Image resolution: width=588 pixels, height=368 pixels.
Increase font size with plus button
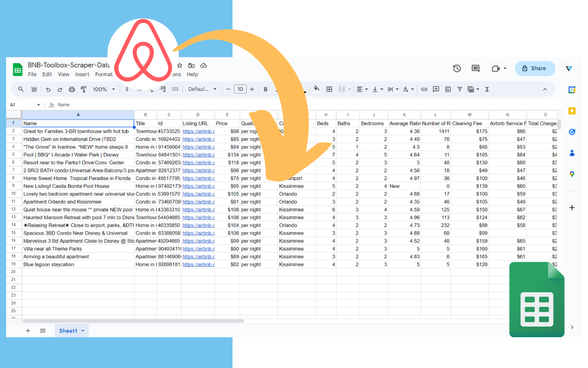coord(252,89)
